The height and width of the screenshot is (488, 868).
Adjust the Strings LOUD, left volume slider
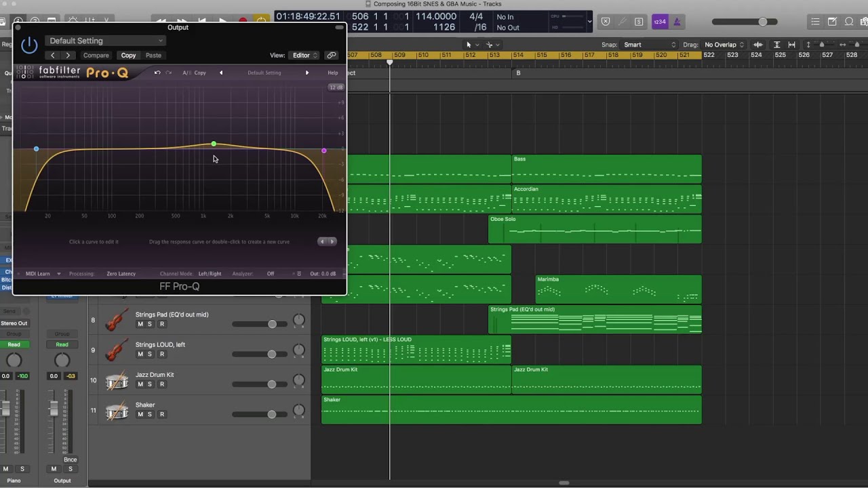click(x=258, y=354)
